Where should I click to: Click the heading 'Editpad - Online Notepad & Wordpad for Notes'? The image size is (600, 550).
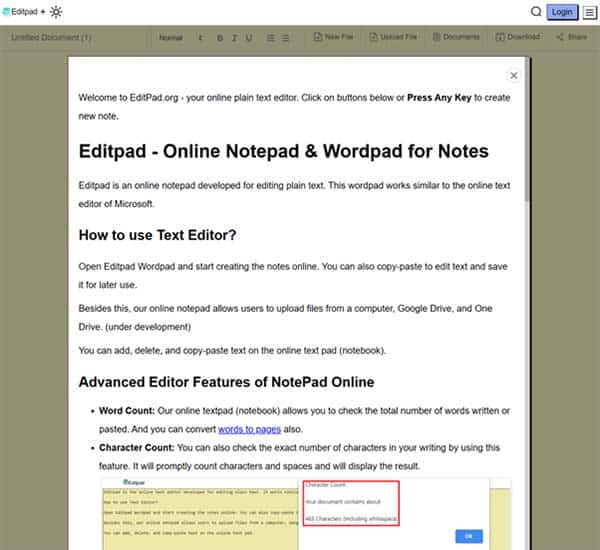tap(284, 151)
